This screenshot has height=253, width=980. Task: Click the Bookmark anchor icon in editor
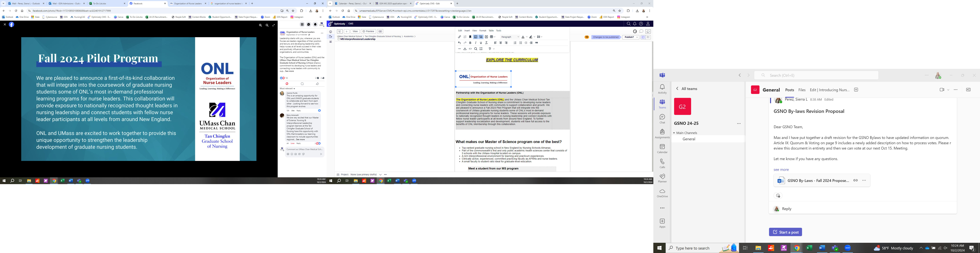(x=470, y=37)
